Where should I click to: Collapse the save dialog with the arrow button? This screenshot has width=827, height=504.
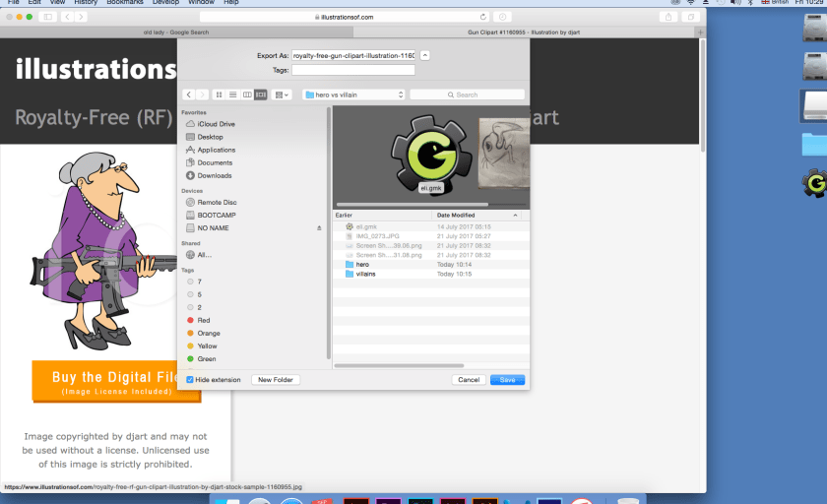(424, 56)
